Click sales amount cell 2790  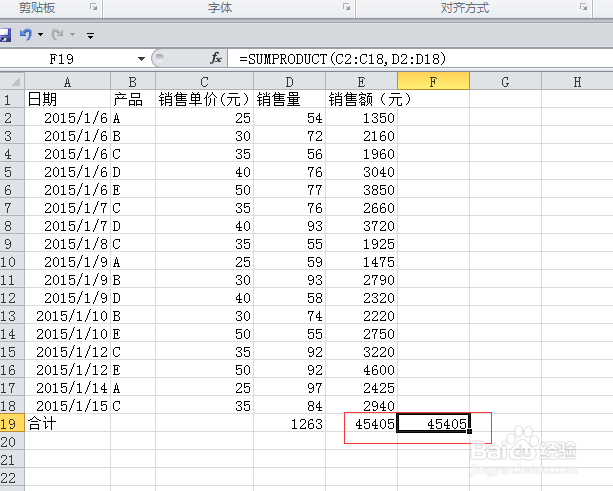click(x=362, y=280)
